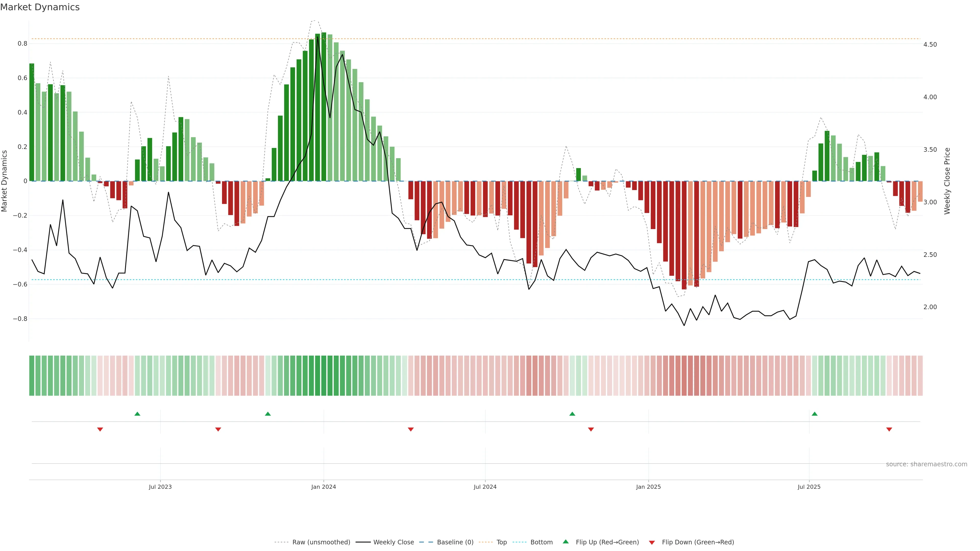Click the Bottom legend entry
Screen dimensions: 980x551
pyautogui.click(x=541, y=542)
